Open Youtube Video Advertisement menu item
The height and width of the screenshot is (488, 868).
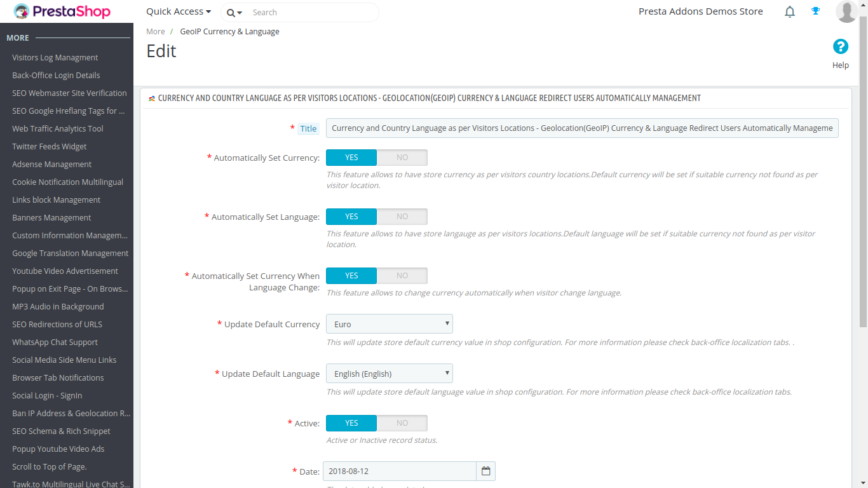point(67,271)
